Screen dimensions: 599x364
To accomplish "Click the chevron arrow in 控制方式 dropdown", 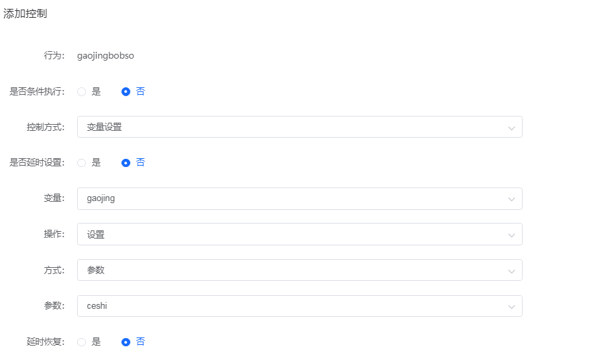I will pyautogui.click(x=511, y=127).
